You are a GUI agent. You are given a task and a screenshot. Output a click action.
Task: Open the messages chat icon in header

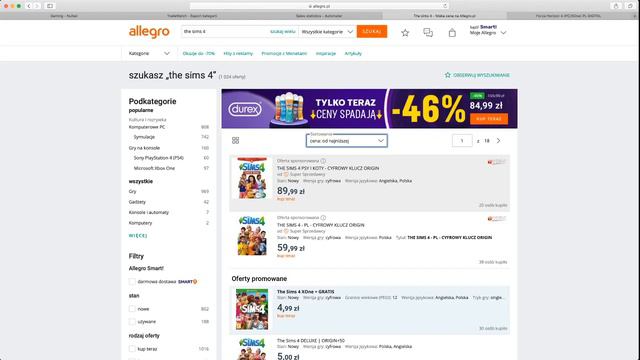click(x=428, y=33)
